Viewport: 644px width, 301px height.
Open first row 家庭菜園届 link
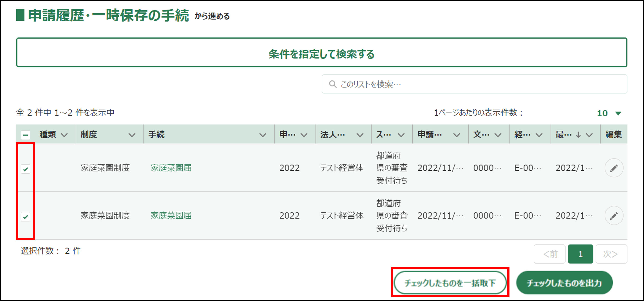click(171, 168)
